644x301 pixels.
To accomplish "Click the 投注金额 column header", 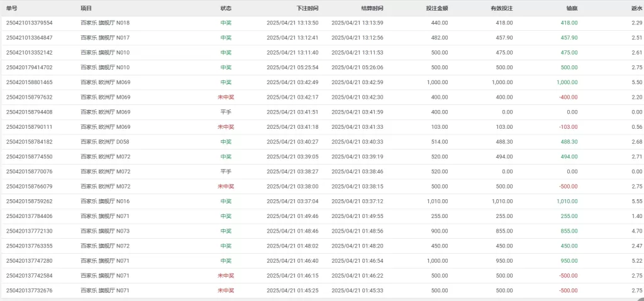I will coord(437,8).
